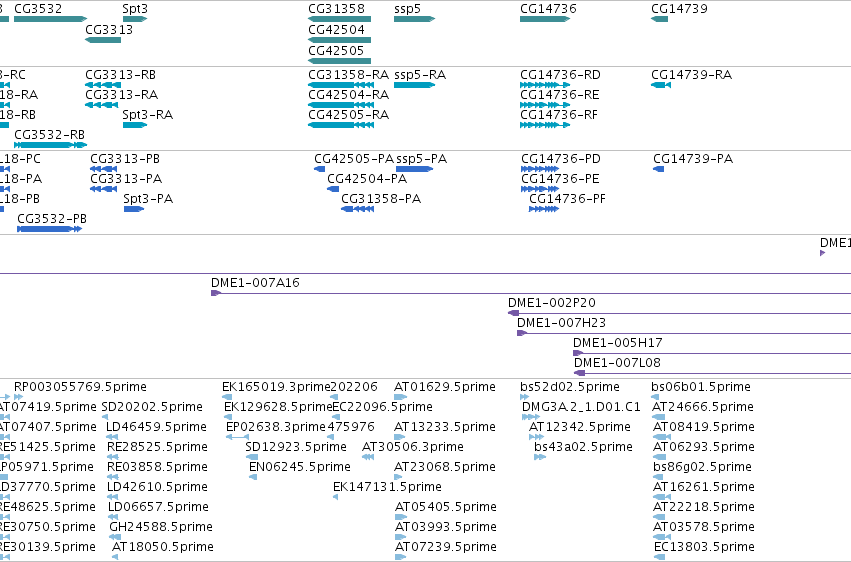The image size is (851, 562).
Task: Select transcript CG31358-RA
Action: pyautogui.click(x=341, y=85)
